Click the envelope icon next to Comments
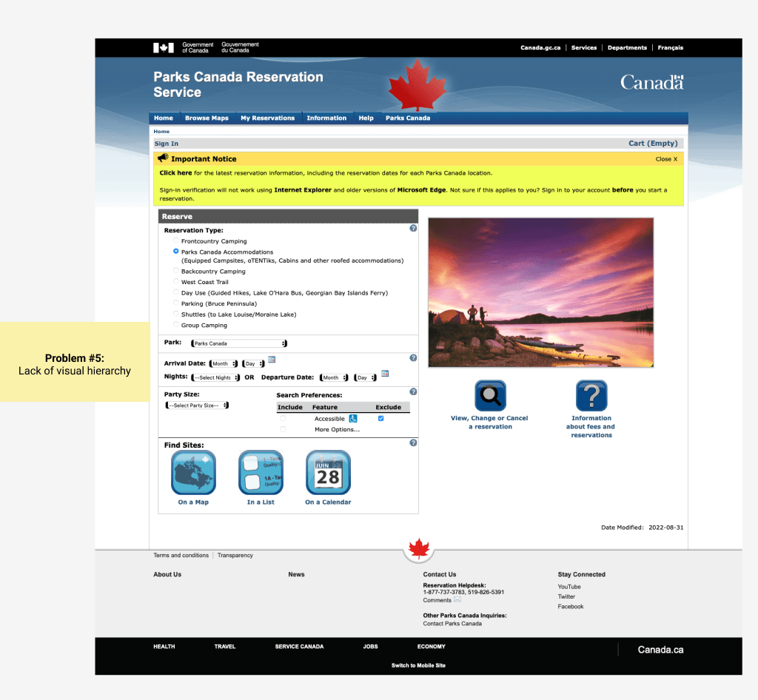Viewport: 758px width, 700px height. click(x=457, y=599)
